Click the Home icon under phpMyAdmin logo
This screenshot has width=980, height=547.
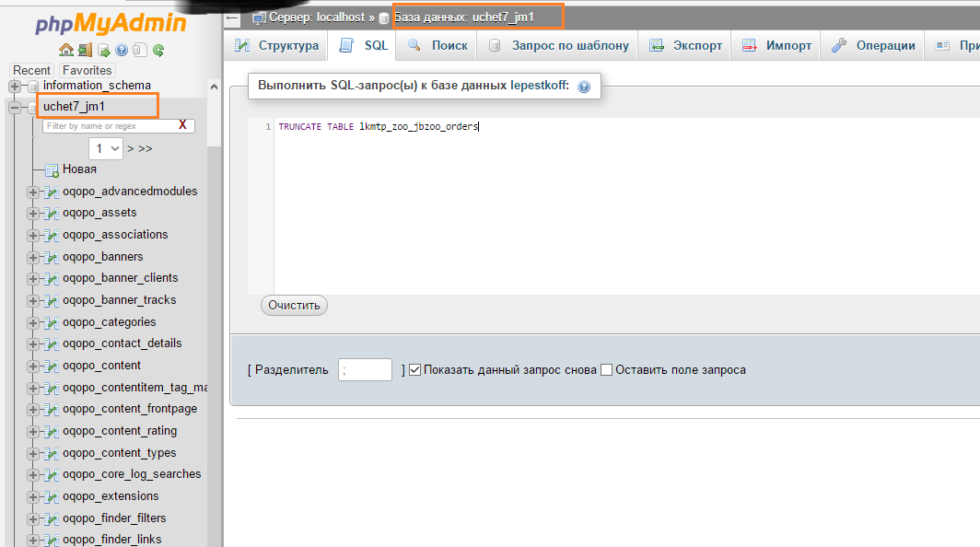(65, 51)
